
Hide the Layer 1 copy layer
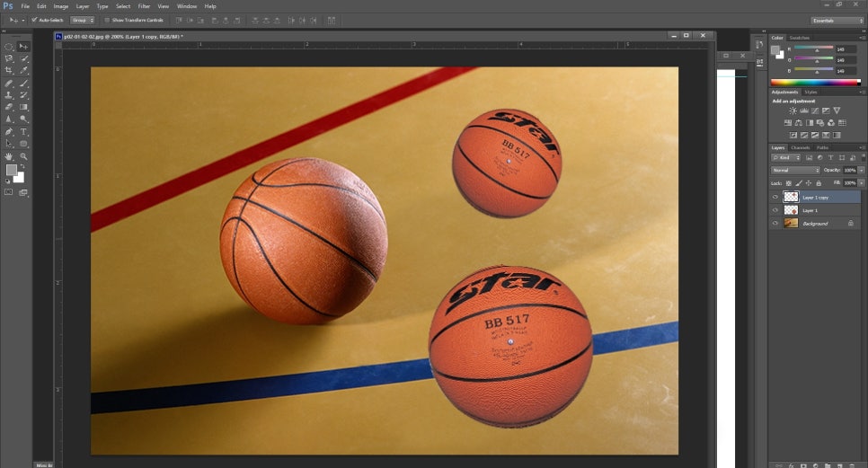click(x=775, y=197)
